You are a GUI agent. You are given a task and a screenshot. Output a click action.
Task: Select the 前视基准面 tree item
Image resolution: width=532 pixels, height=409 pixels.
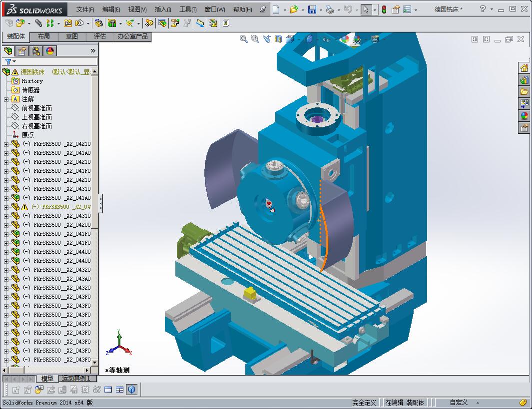coord(36,108)
